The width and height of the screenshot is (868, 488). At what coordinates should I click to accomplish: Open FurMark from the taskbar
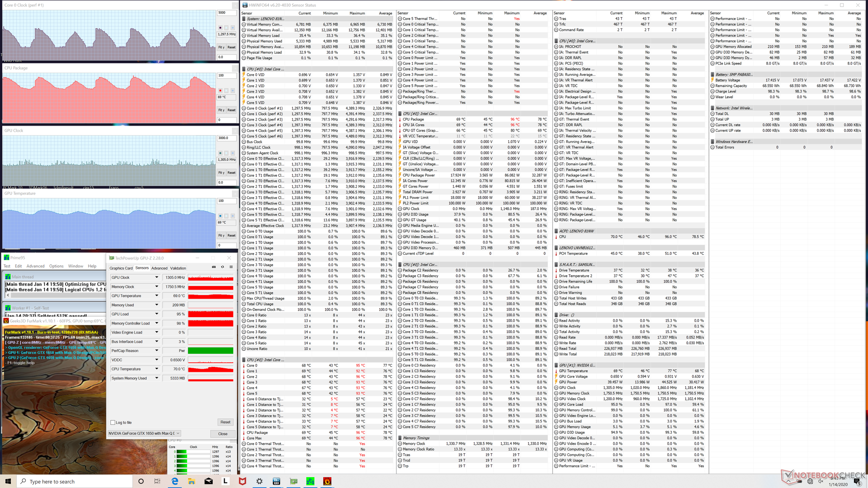point(327,481)
